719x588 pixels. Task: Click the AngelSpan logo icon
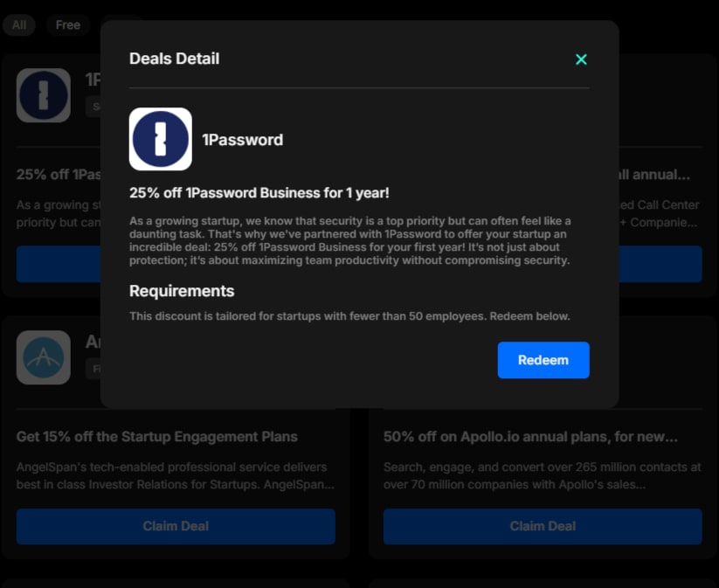point(44,357)
